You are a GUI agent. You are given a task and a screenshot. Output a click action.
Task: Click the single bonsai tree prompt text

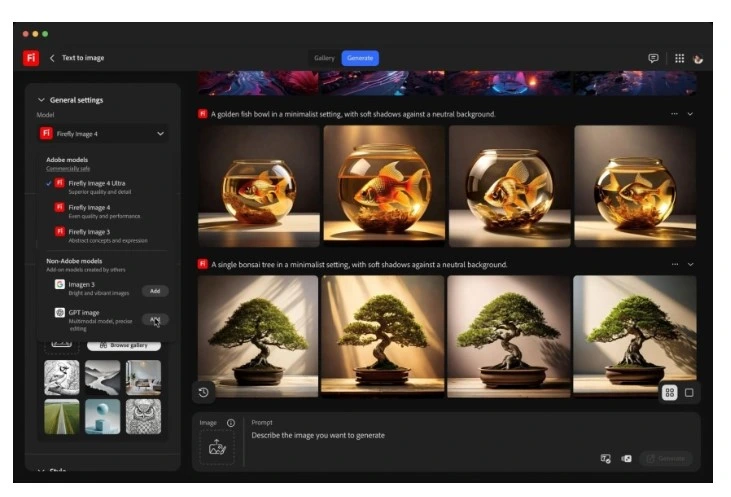click(x=359, y=264)
